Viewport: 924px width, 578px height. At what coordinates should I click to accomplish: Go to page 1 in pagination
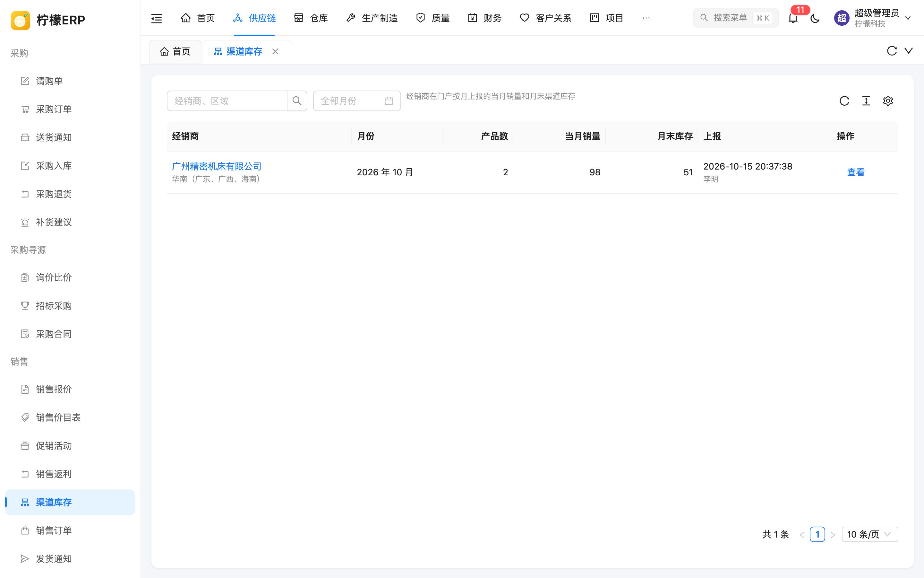(817, 534)
